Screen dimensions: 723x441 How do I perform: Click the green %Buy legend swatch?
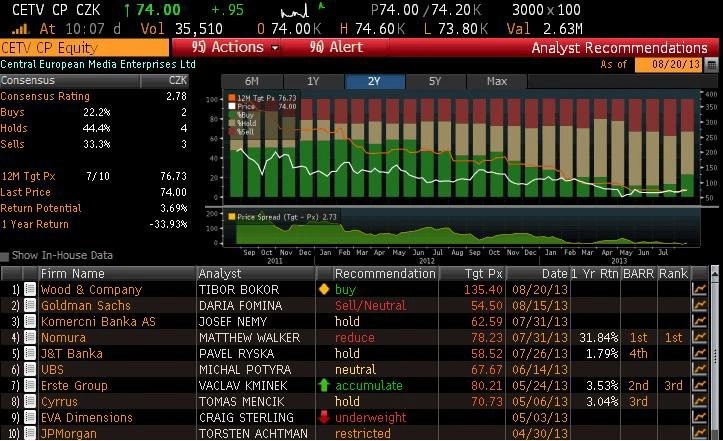(232, 115)
